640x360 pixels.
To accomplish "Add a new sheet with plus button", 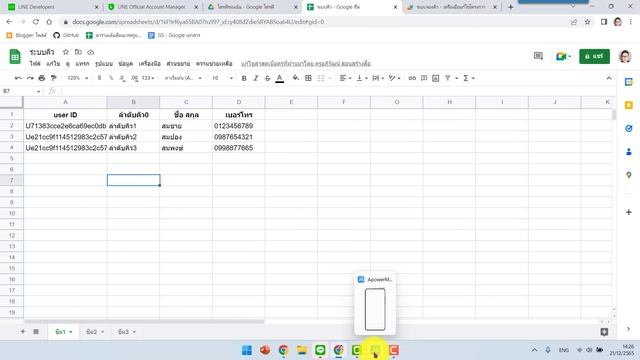I will click(23, 332).
